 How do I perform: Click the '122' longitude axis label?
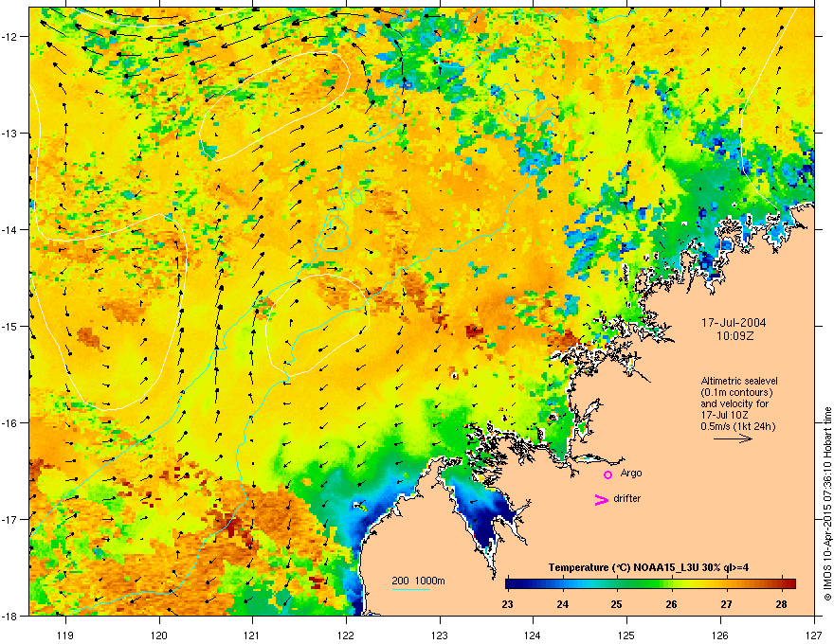[x=346, y=635]
